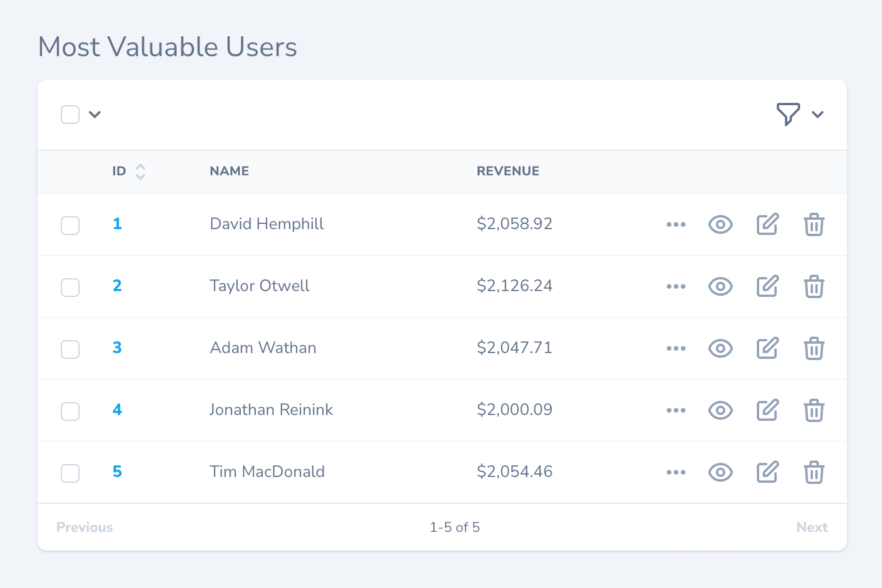Check the checkbox for David Hemphill
The width and height of the screenshot is (882, 588).
coord(70,225)
